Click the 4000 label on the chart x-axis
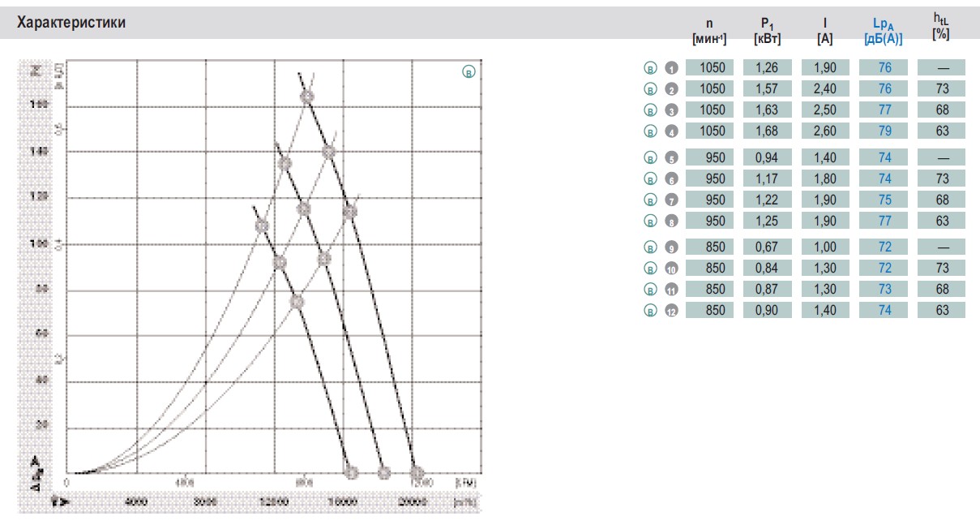This screenshot has height=529, width=980. pos(135,501)
